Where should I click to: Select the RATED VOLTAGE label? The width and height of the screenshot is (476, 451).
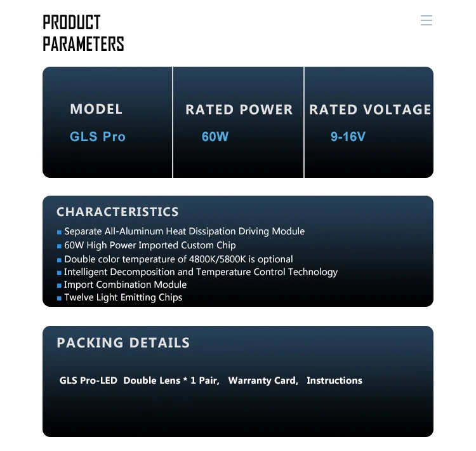pos(370,110)
